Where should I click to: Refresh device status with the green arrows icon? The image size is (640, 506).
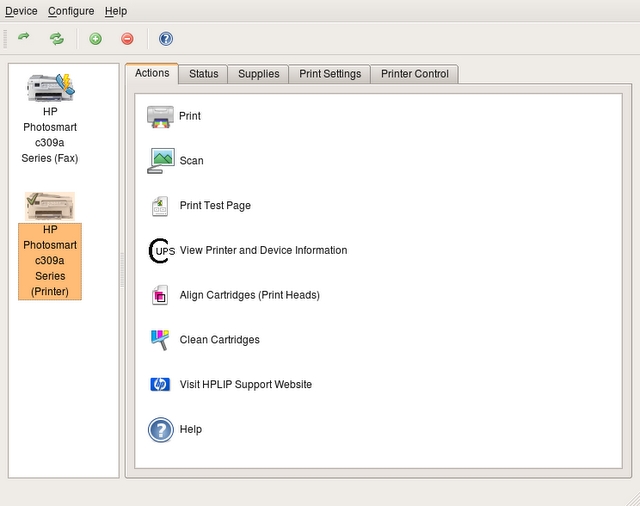pyautogui.click(x=57, y=39)
